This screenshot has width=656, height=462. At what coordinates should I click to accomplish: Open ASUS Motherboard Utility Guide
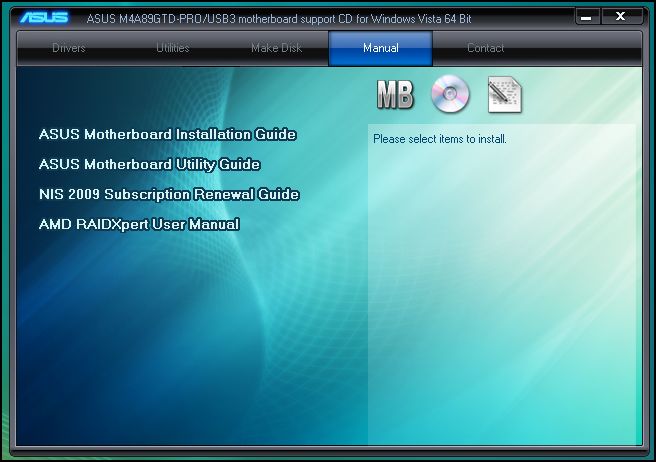(x=149, y=164)
